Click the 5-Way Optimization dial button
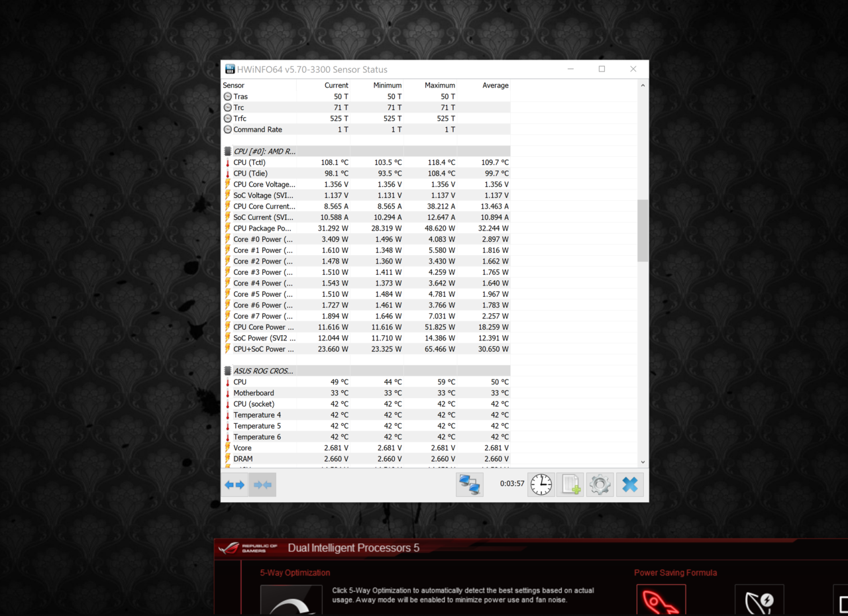Image resolution: width=848 pixels, height=616 pixels. (x=291, y=600)
